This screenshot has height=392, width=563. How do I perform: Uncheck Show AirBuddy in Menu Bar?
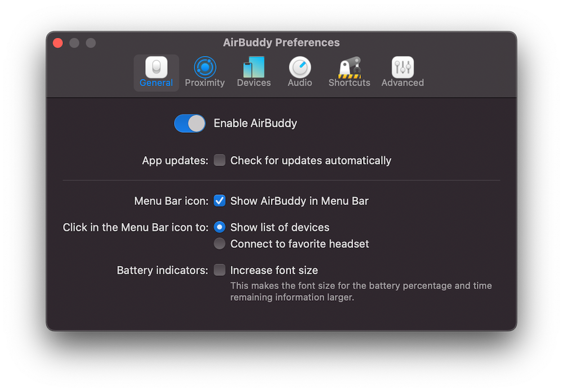(220, 201)
